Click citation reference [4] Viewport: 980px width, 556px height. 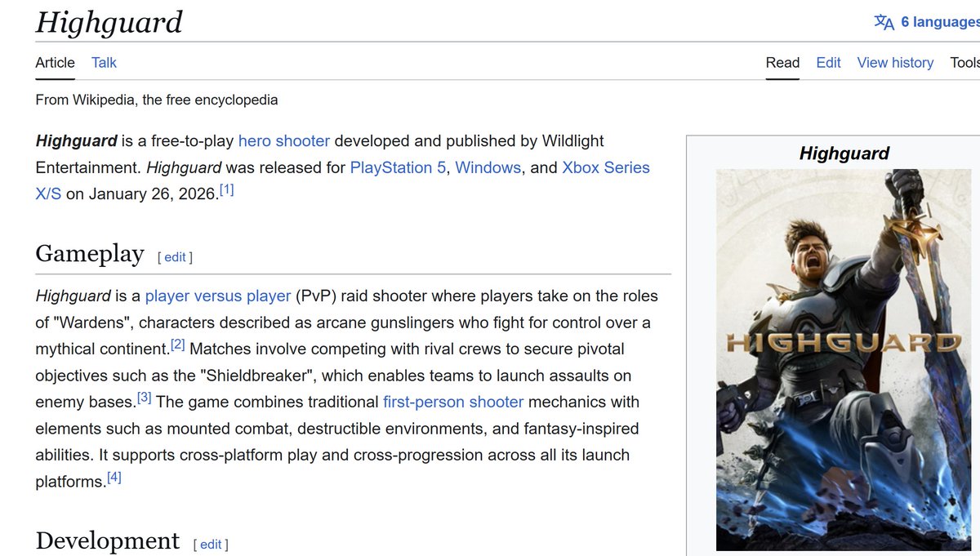coord(114,478)
